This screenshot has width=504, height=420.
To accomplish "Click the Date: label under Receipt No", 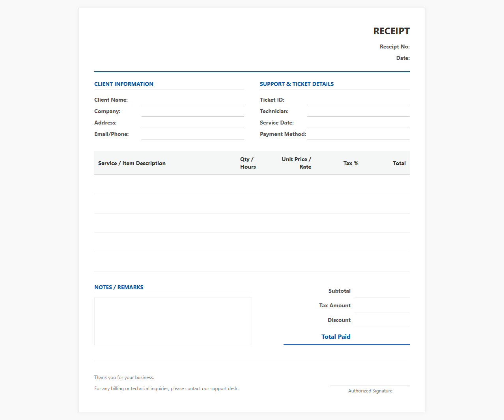I will tap(403, 58).
